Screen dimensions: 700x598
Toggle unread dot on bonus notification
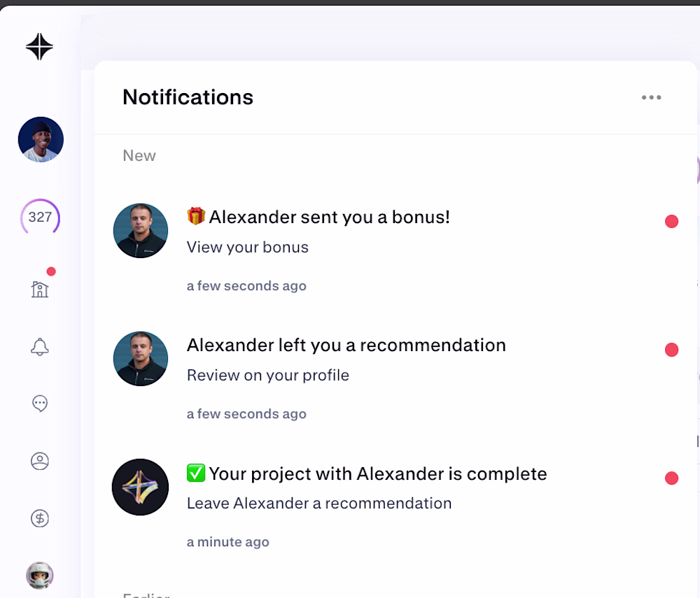pos(671,222)
